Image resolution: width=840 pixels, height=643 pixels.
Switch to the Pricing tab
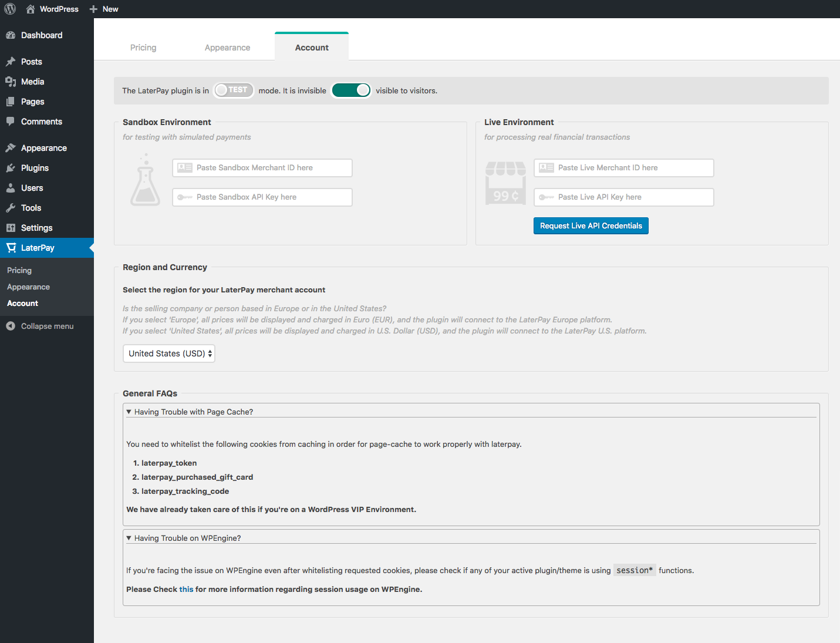pos(143,48)
